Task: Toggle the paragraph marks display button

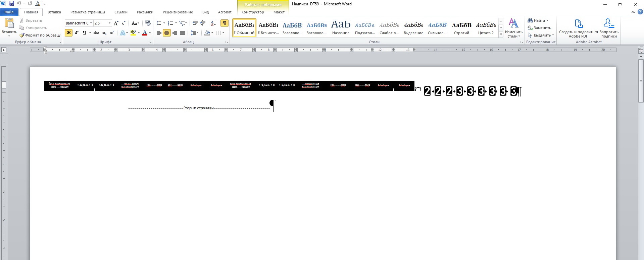Action: pyautogui.click(x=224, y=23)
